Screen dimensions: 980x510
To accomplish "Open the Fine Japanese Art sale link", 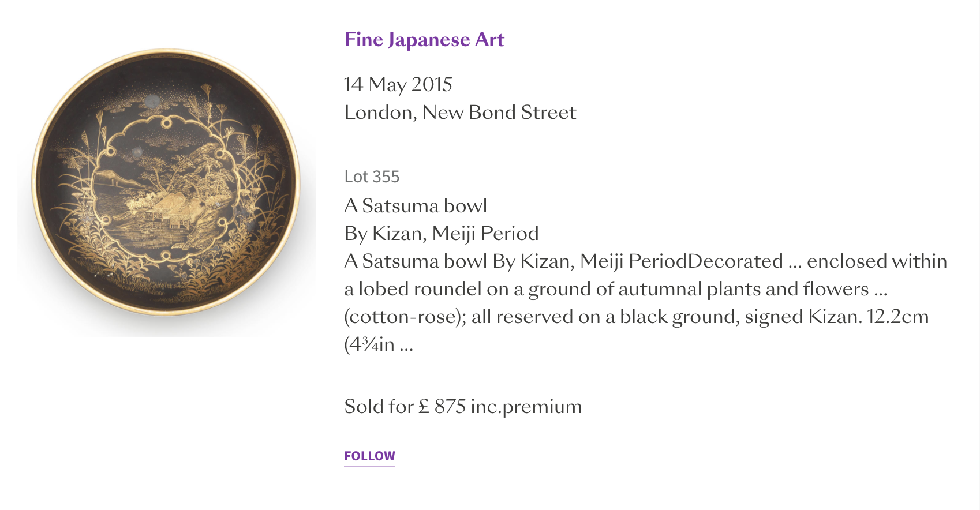I will coord(424,40).
